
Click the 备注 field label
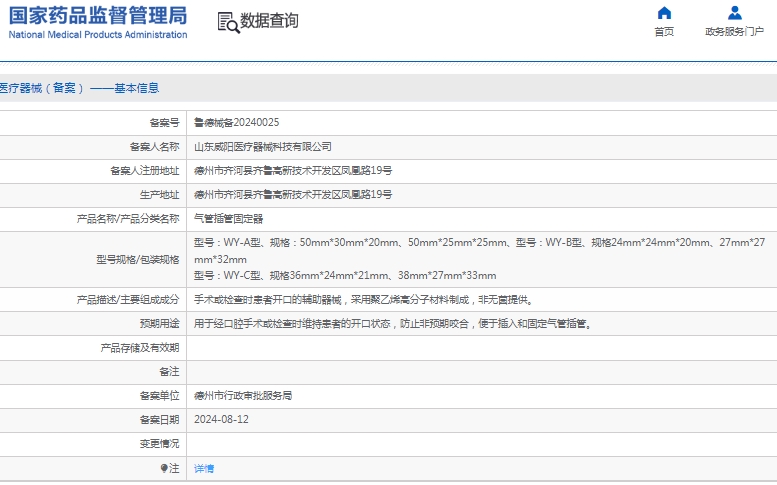click(x=169, y=372)
